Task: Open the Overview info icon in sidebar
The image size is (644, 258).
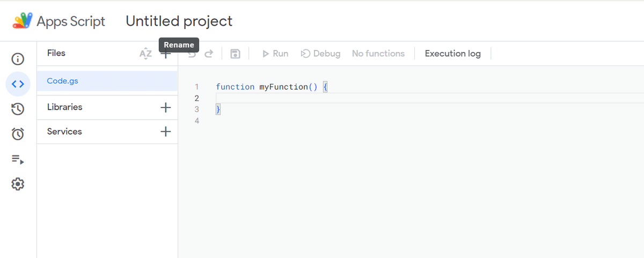Action: point(18,59)
